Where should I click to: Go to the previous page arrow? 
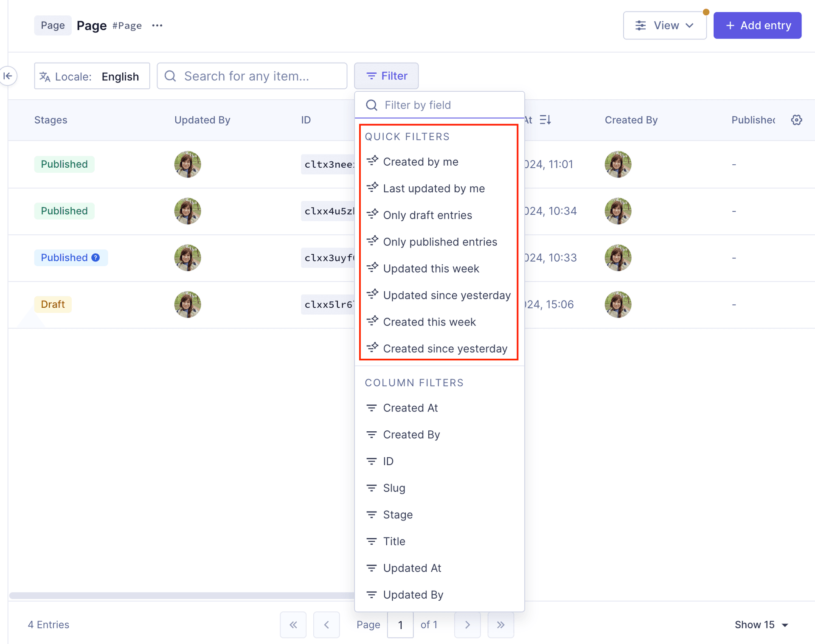(326, 624)
